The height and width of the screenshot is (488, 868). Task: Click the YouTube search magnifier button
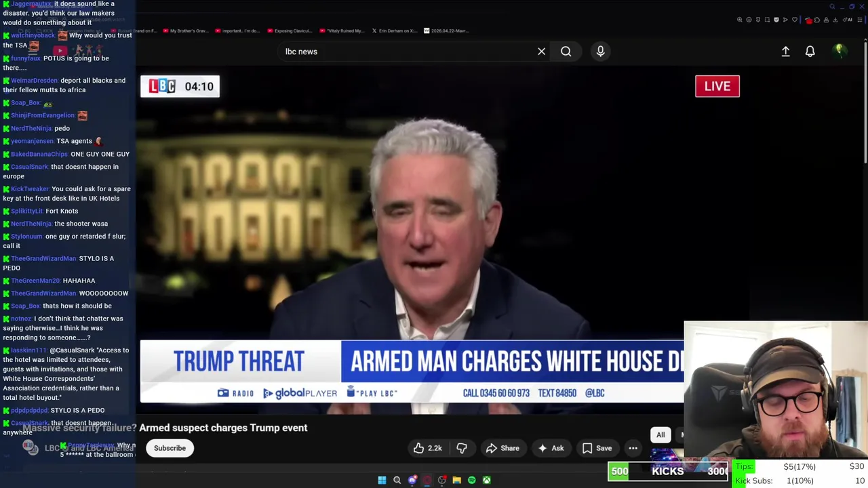click(x=566, y=52)
